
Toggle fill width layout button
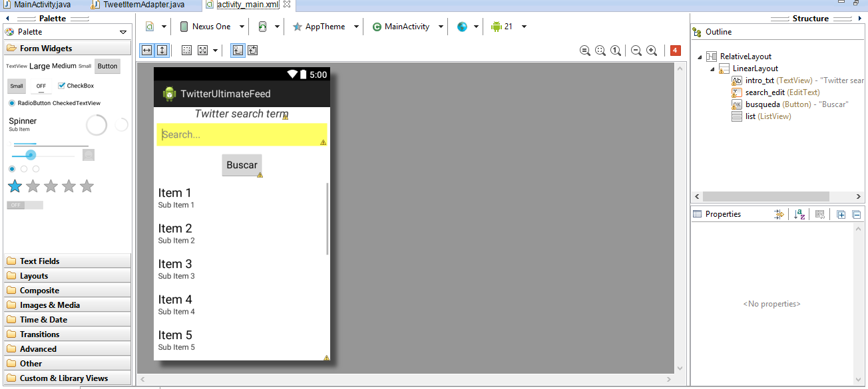point(147,51)
